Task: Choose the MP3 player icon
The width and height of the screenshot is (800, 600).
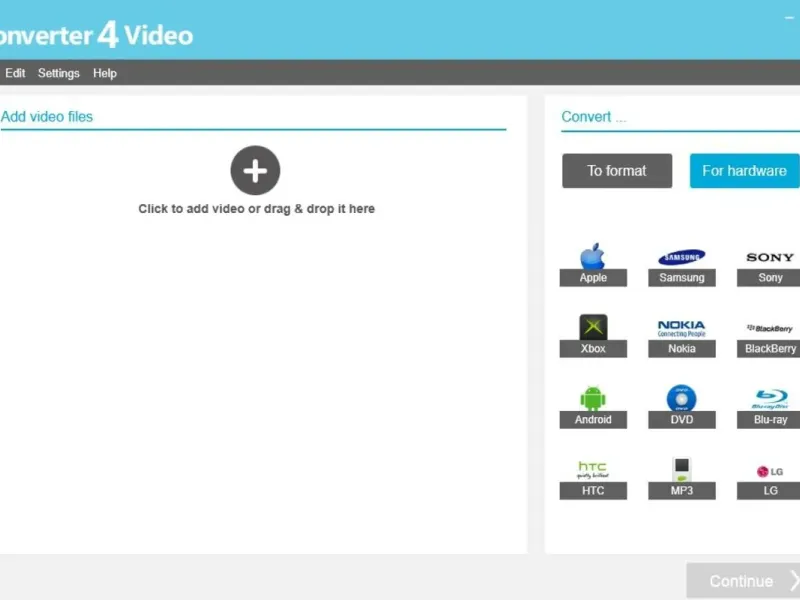Action: tap(682, 477)
